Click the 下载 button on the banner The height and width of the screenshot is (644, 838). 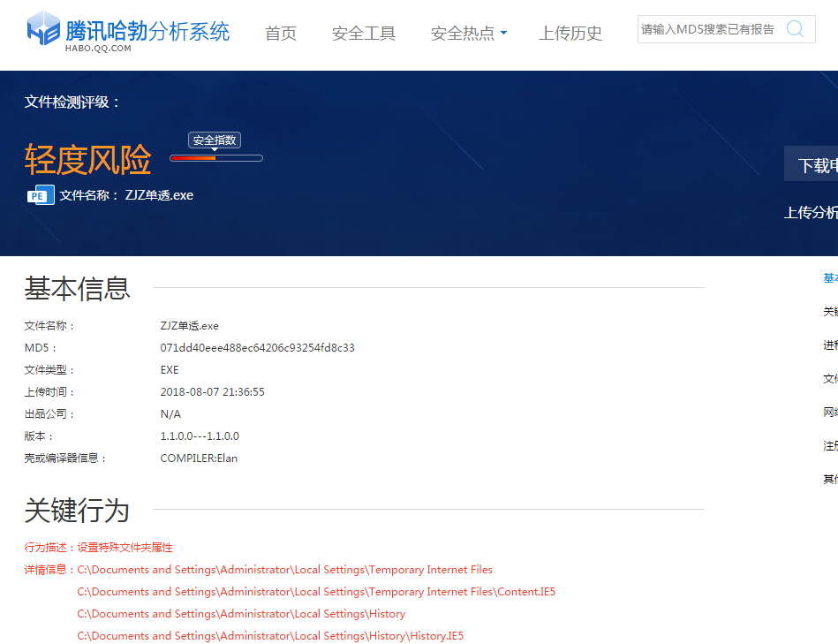(x=812, y=164)
